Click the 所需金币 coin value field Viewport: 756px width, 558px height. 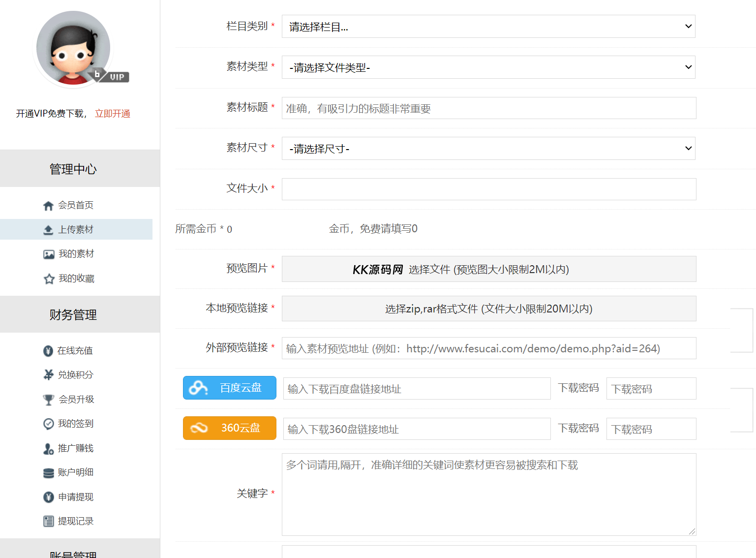point(229,229)
